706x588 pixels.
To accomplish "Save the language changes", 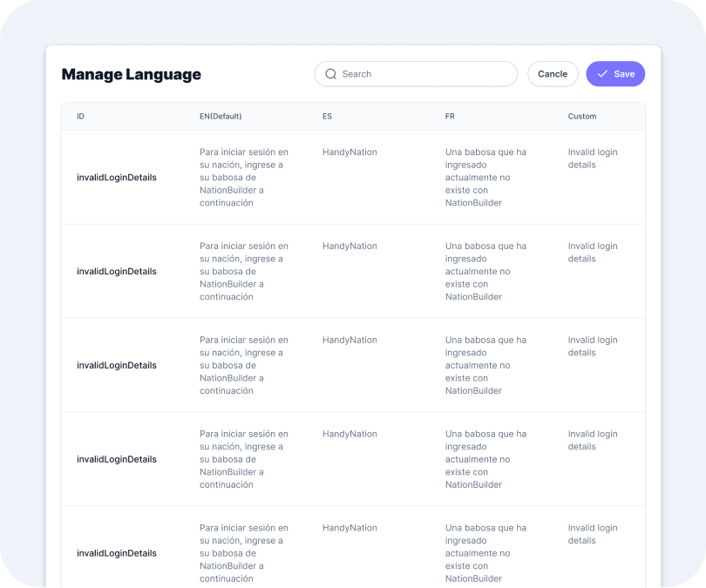I will point(615,74).
